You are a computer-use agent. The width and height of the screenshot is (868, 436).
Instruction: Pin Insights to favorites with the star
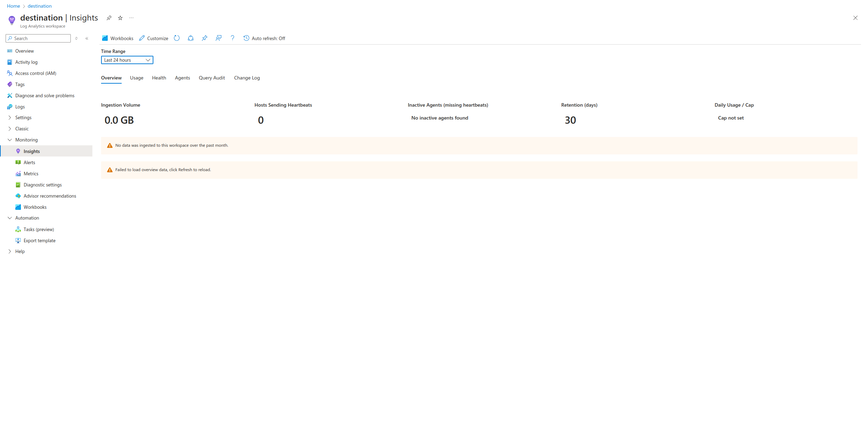point(120,18)
